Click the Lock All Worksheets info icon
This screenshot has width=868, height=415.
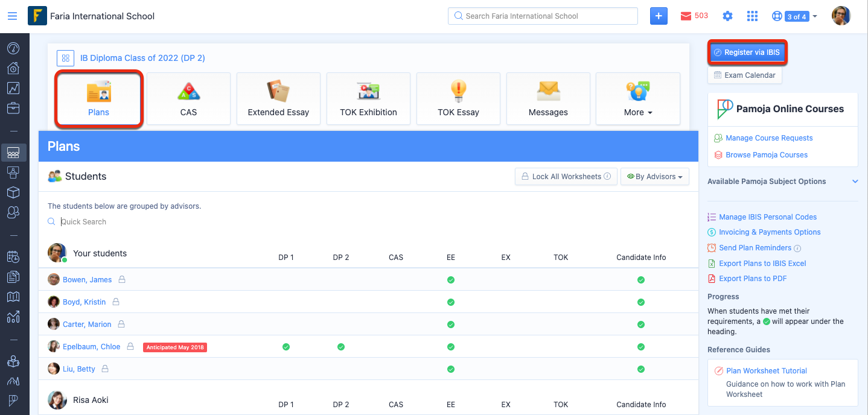(607, 177)
